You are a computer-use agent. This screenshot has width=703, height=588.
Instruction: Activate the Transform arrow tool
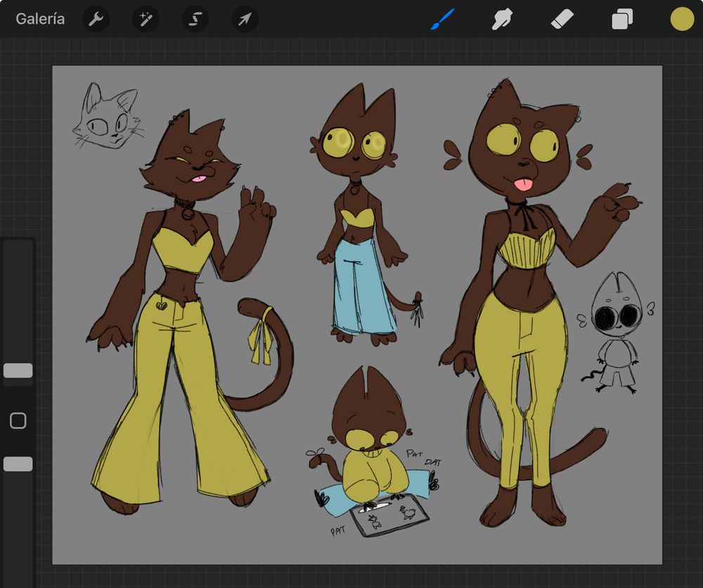pos(245,19)
